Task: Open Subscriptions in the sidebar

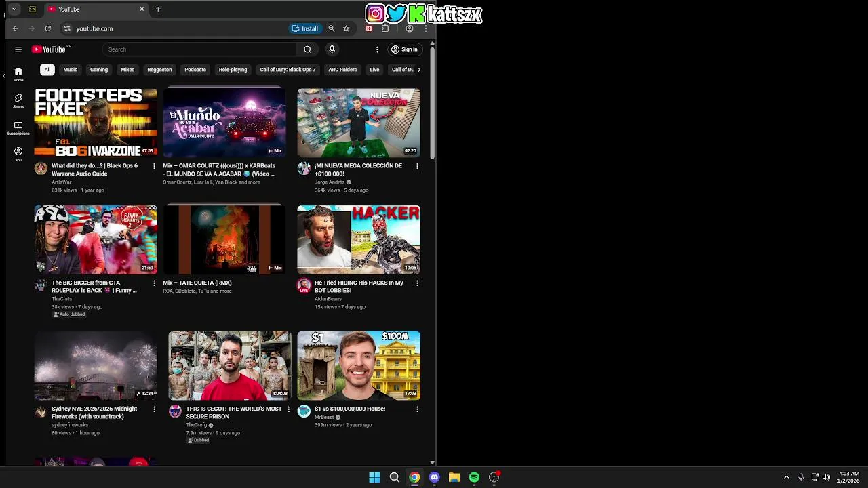Action: [x=18, y=127]
